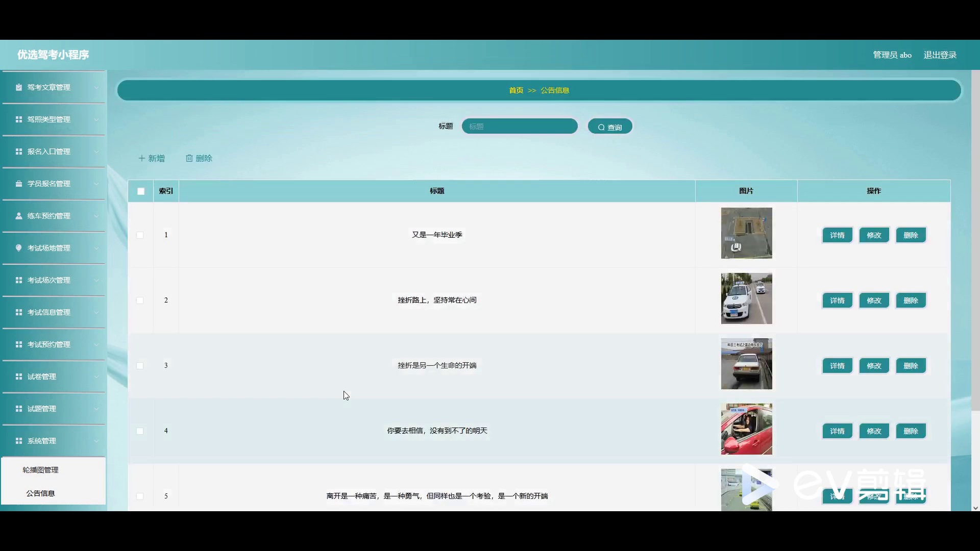
Task: Click the 学员报名管理 sidebar icon
Action: pyautogui.click(x=19, y=184)
